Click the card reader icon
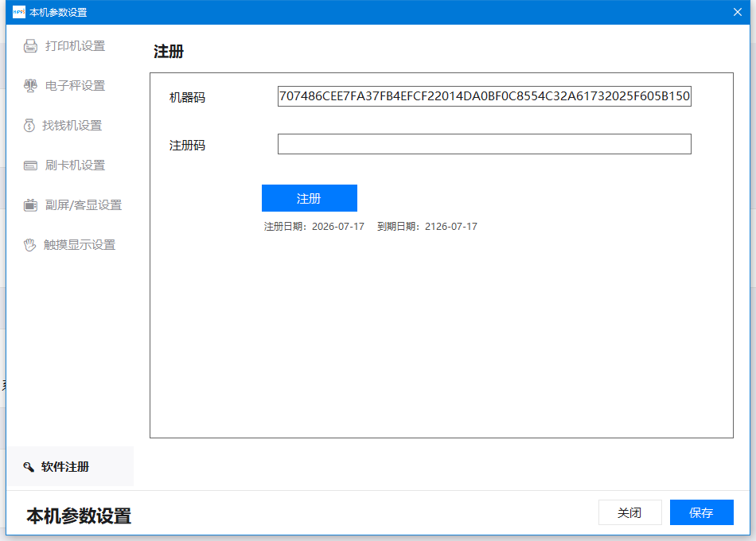 click(x=30, y=165)
